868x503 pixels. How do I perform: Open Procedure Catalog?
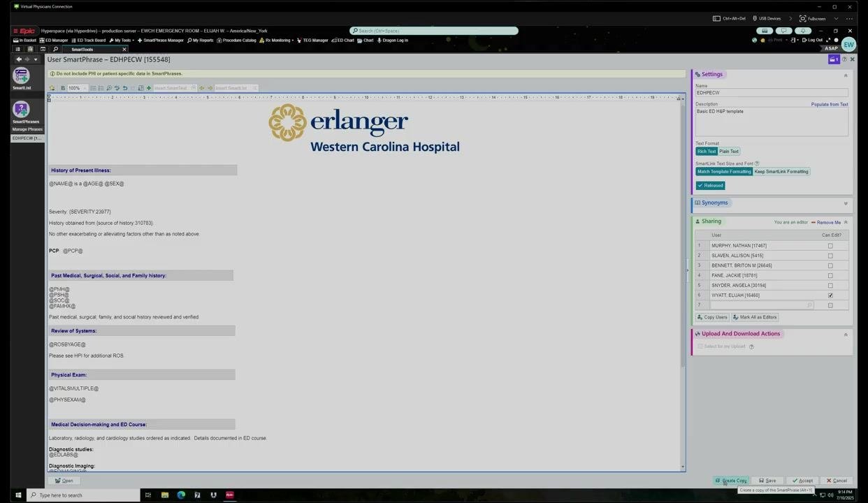click(x=237, y=41)
